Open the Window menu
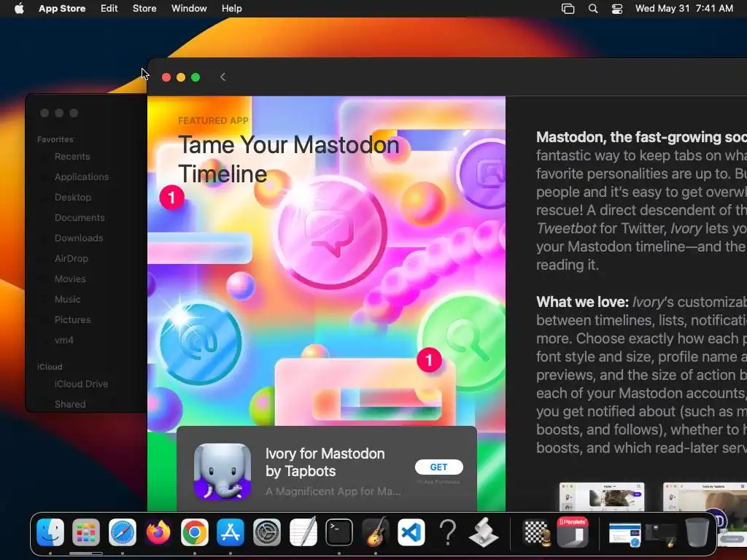 tap(189, 9)
